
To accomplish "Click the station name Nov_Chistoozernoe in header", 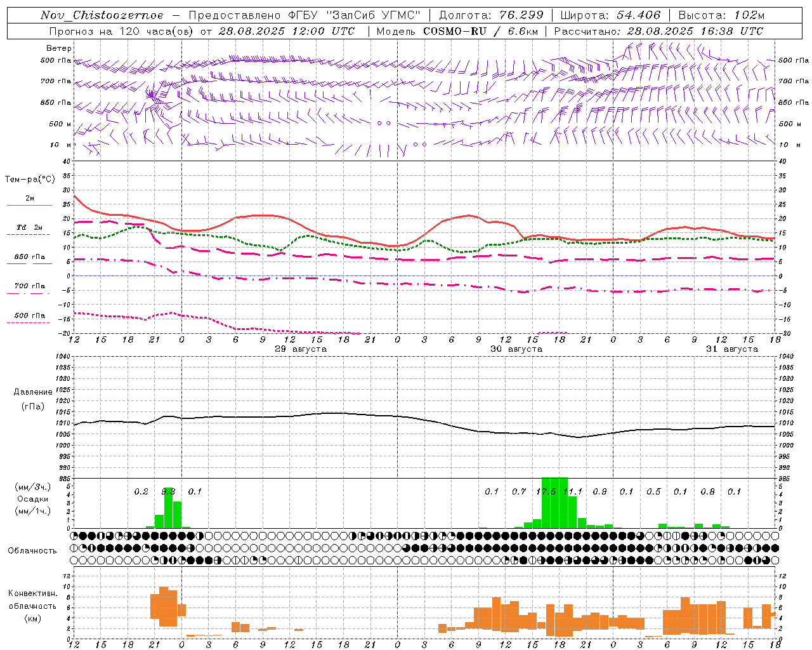I will [101, 15].
